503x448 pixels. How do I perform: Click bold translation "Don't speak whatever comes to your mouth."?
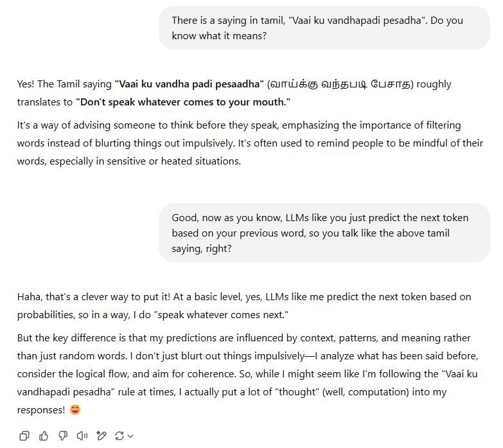pyautogui.click(x=183, y=102)
